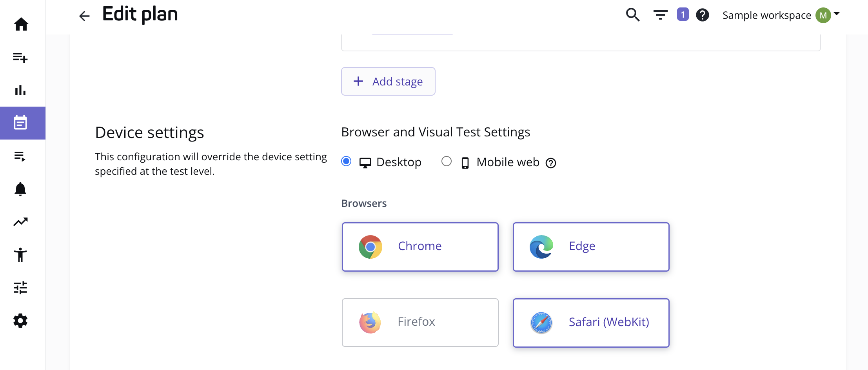Click the Sample workspace text

767,15
